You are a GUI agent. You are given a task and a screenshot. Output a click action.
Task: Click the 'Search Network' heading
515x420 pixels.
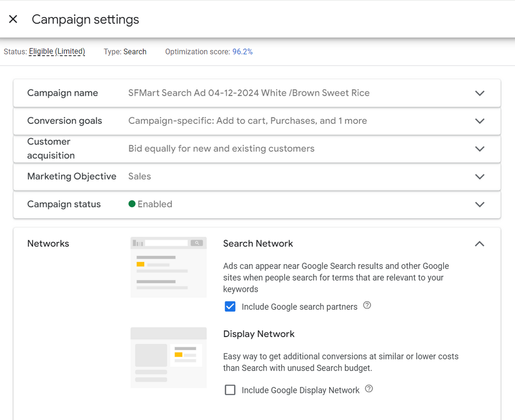258,243
